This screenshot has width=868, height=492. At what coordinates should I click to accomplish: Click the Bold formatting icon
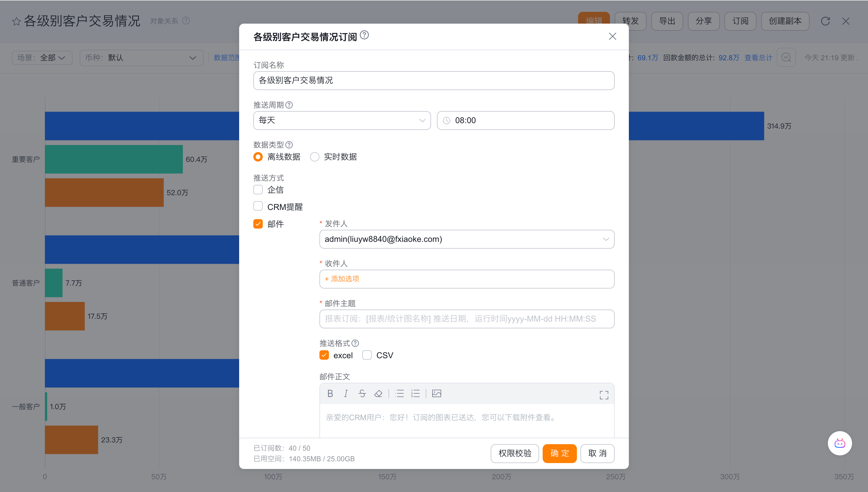330,394
